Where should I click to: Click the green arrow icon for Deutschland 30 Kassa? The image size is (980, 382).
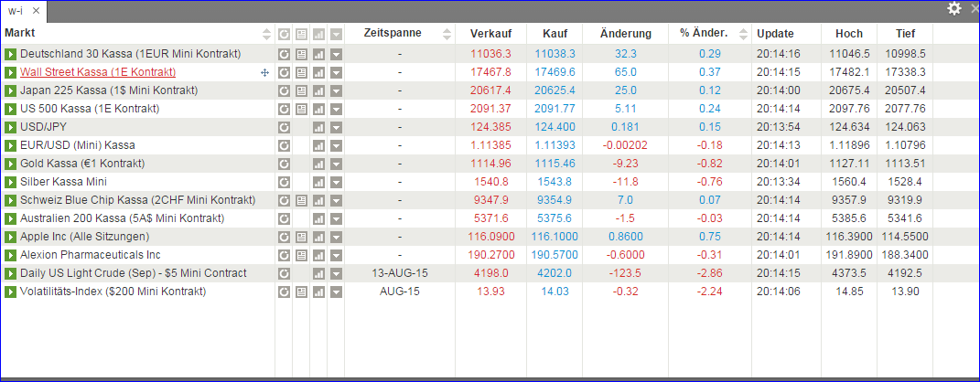10,54
